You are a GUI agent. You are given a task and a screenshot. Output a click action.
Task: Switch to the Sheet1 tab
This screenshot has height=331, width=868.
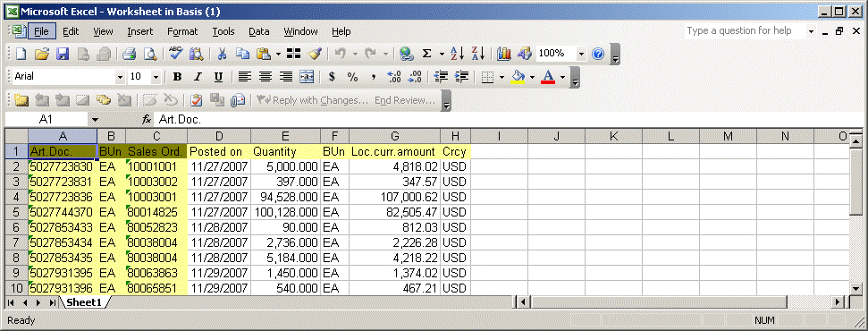tap(85, 302)
